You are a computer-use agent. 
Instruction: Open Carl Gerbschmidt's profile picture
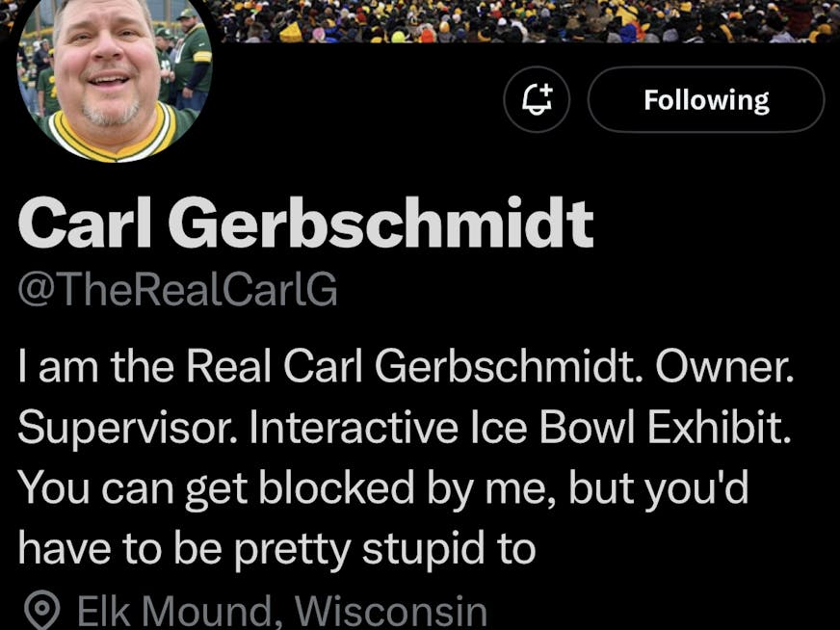(x=114, y=79)
